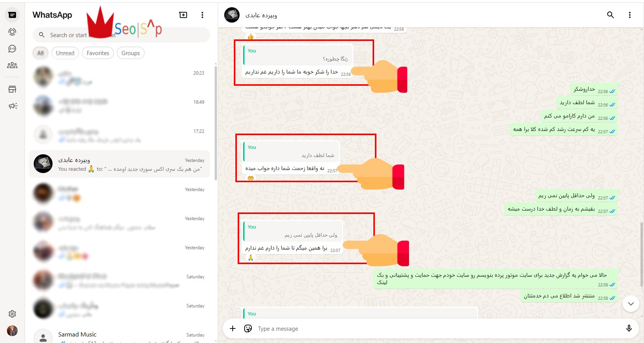Start a new chat icon
The image size is (644, 343).
tap(183, 15)
